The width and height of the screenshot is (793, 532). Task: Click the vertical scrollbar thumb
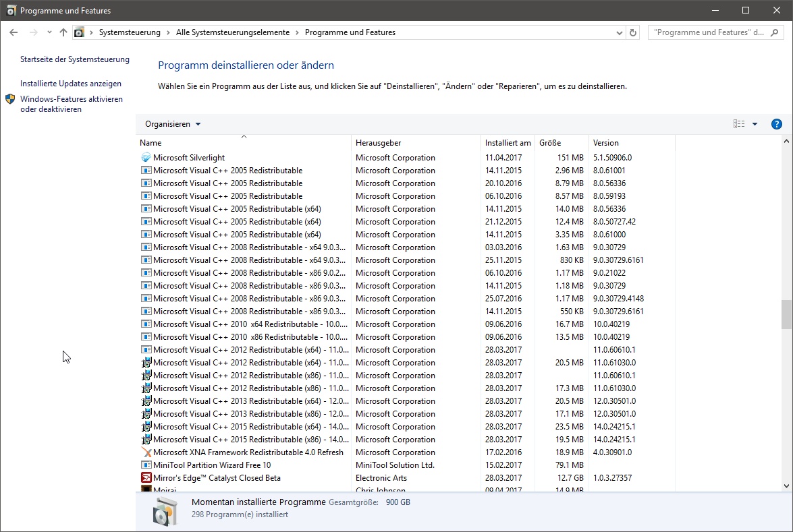tap(786, 314)
